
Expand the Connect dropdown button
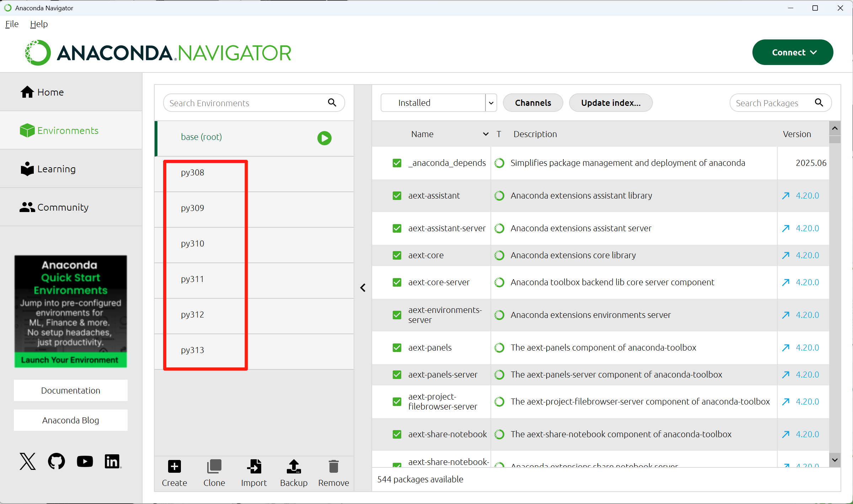pyautogui.click(x=793, y=52)
